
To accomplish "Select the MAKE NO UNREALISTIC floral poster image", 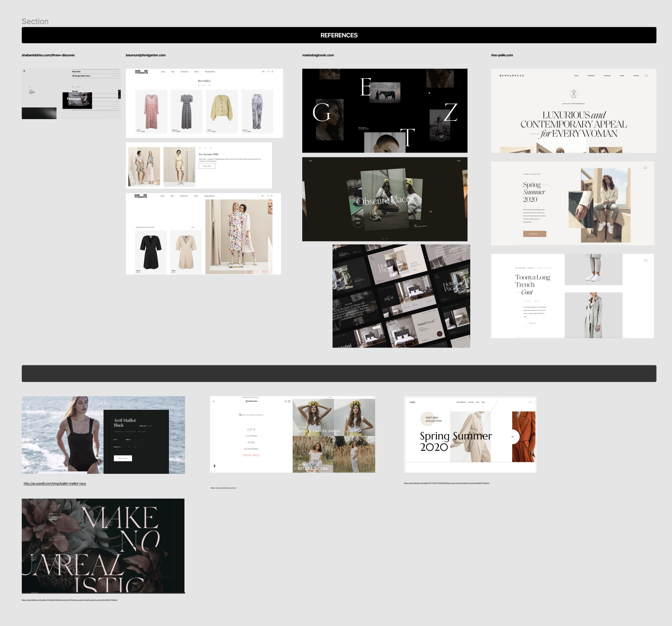I will [103, 546].
